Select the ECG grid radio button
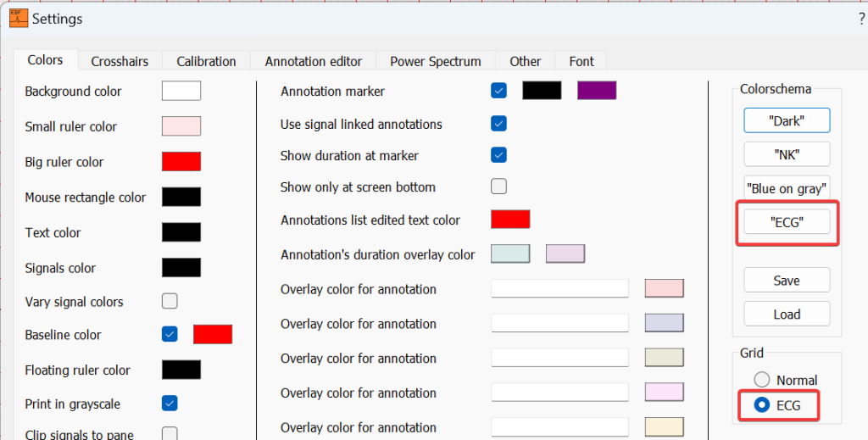Viewport: 868px width, 440px height. pos(762,405)
